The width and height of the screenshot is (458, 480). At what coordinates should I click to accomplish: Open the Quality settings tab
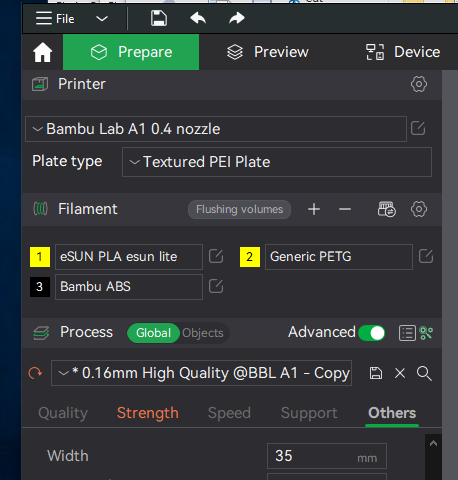(x=63, y=413)
